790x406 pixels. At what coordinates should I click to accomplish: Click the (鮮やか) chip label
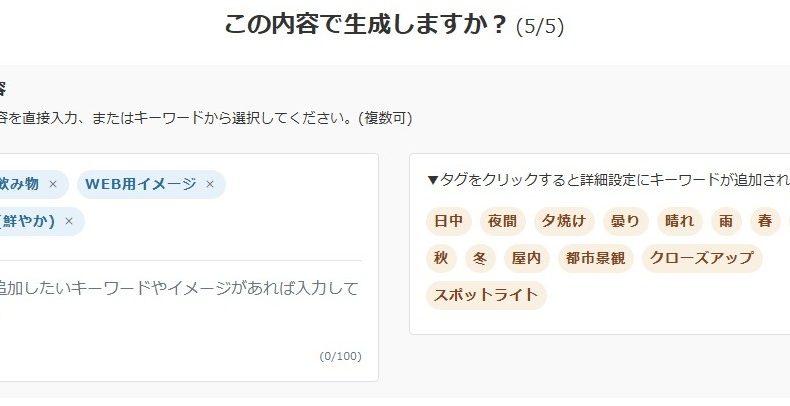(28, 221)
